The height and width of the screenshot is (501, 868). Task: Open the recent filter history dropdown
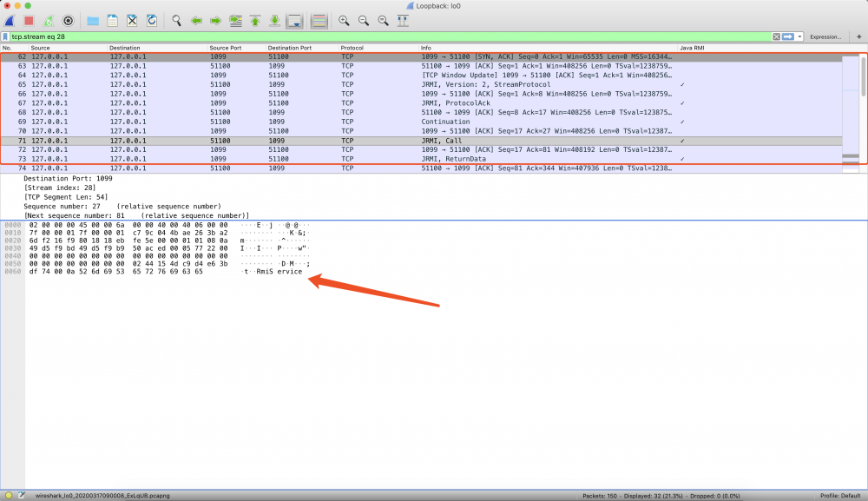click(x=799, y=36)
